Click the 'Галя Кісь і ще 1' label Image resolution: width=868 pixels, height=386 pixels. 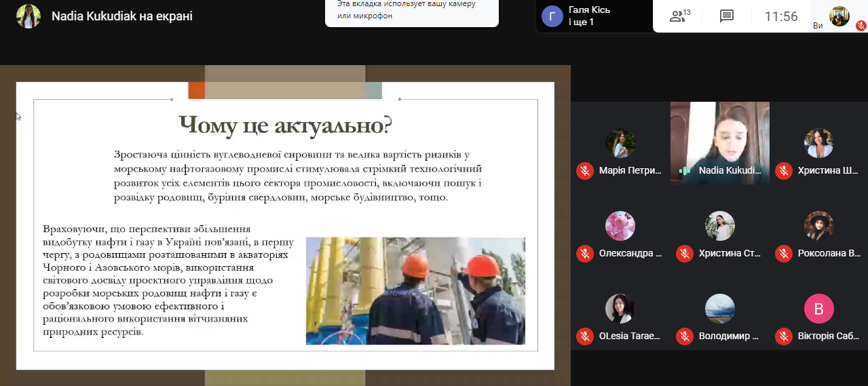pos(590,16)
